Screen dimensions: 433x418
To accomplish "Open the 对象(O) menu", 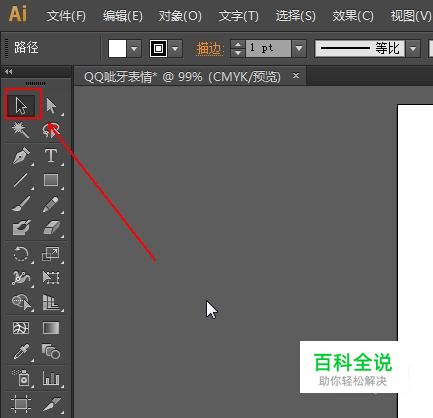I will [x=180, y=16].
